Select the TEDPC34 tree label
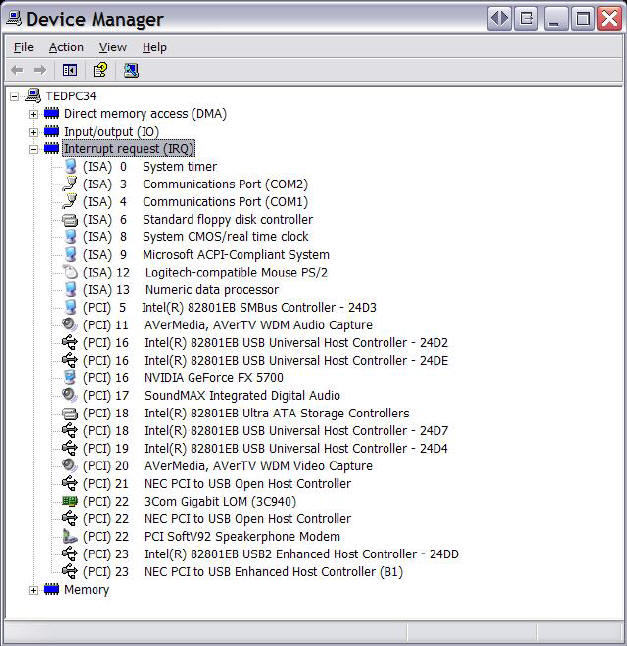This screenshot has width=627, height=646. [71, 96]
